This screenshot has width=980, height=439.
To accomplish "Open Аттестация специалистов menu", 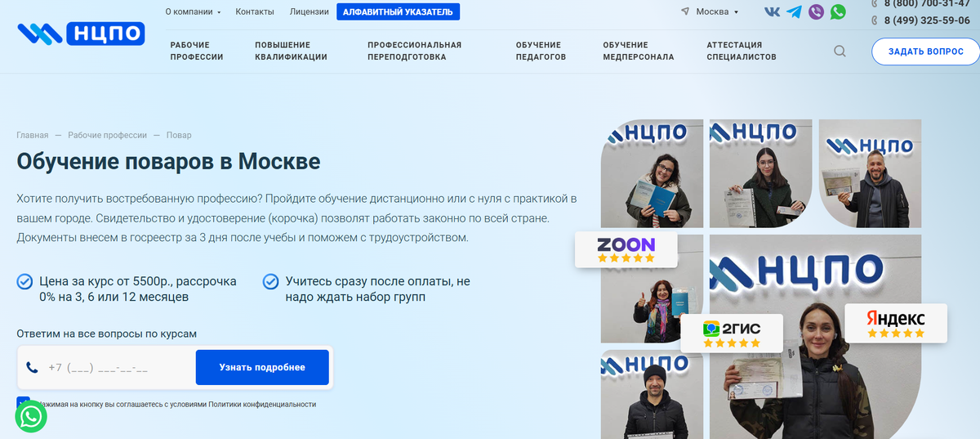I will [x=742, y=51].
